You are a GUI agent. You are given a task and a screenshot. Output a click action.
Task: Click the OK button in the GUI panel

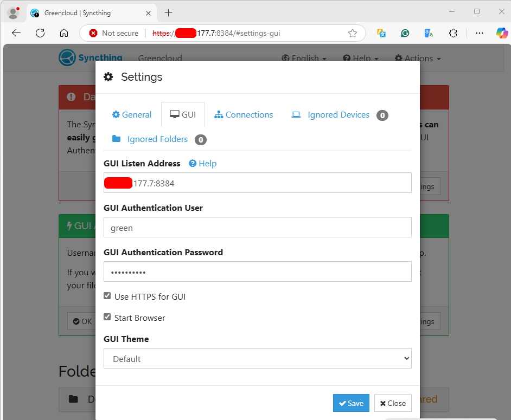[x=82, y=321]
